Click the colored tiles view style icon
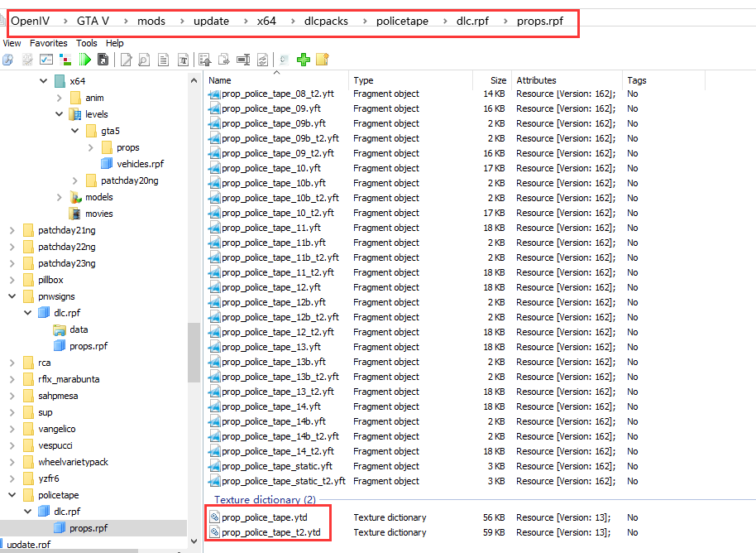The height and width of the screenshot is (553, 756). pos(65,60)
